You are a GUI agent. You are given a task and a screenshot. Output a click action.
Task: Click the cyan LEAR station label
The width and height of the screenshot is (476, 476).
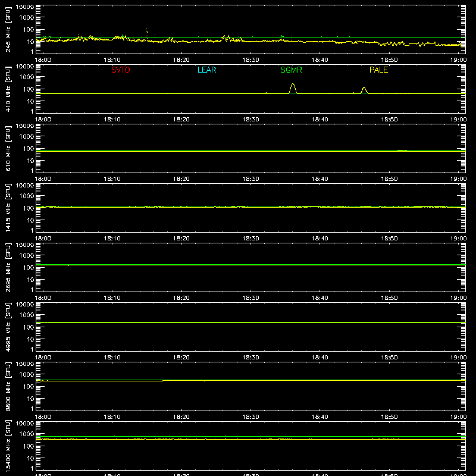(206, 70)
